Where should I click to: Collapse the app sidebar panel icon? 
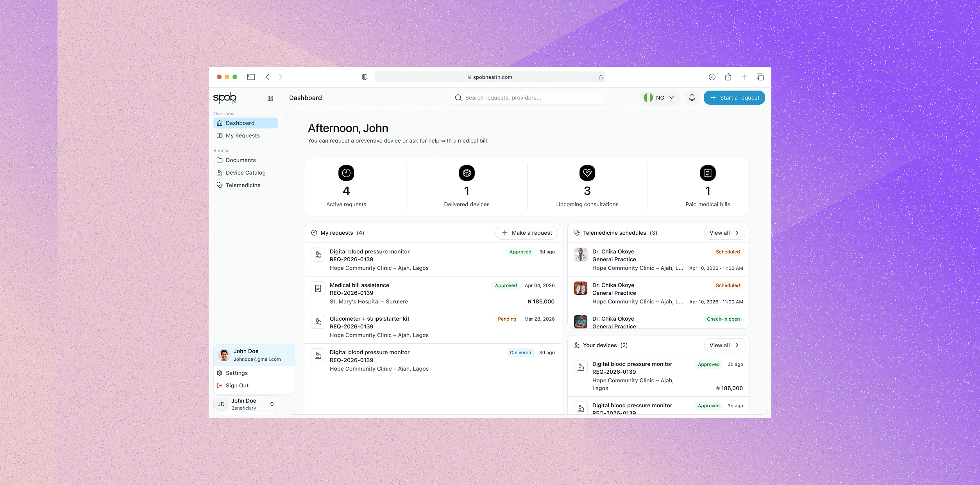point(270,98)
